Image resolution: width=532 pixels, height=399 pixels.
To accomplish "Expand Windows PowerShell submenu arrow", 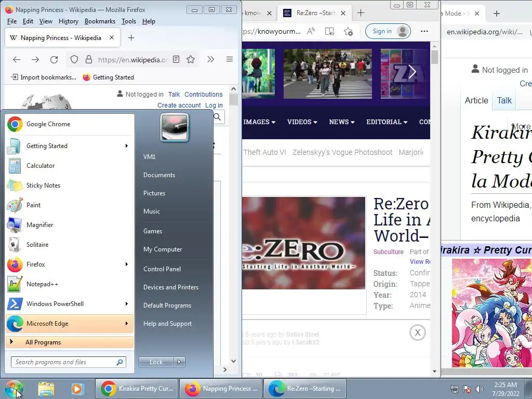I will coord(127,303).
